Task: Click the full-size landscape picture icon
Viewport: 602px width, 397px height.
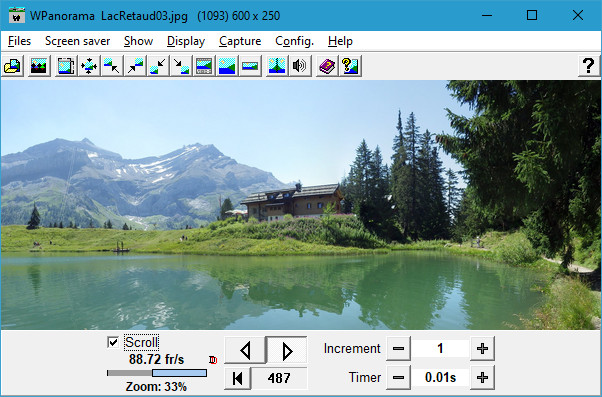Action: 227,66
